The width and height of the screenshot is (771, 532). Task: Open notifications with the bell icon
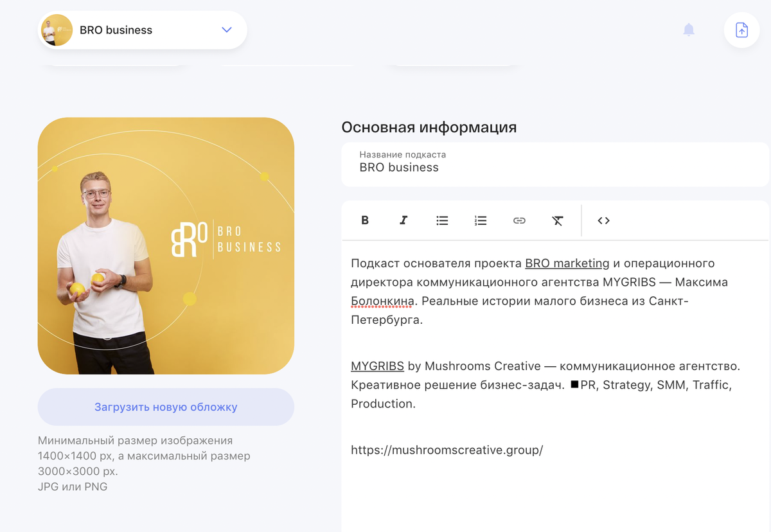pyautogui.click(x=689, y=30)
